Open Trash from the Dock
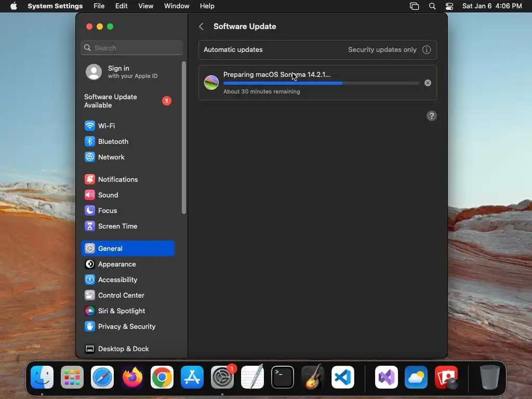This screenshot has width=532, height=399. click(x=489, y=377)
